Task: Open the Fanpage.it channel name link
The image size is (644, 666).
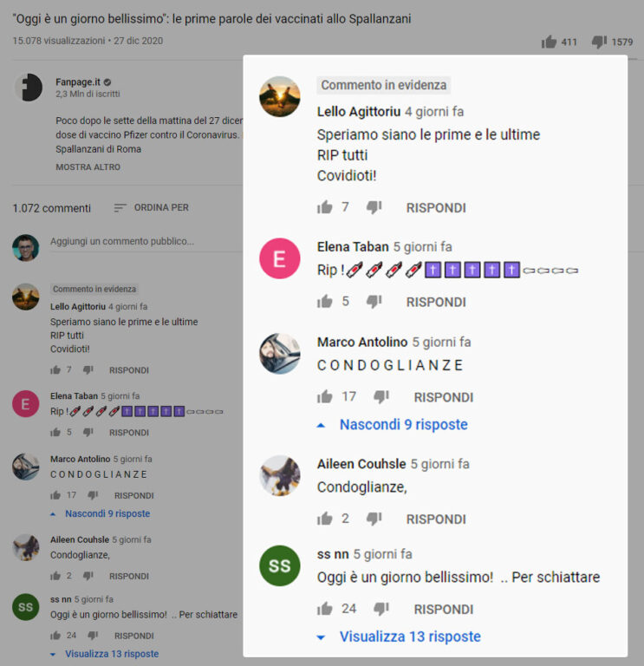Action: [x=78, y=82]
